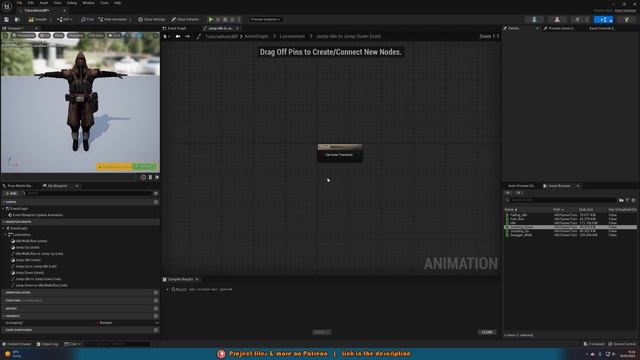This screenshot has width=640, height=360.
Task: Open Class Defaults
Action: [185, 19]
